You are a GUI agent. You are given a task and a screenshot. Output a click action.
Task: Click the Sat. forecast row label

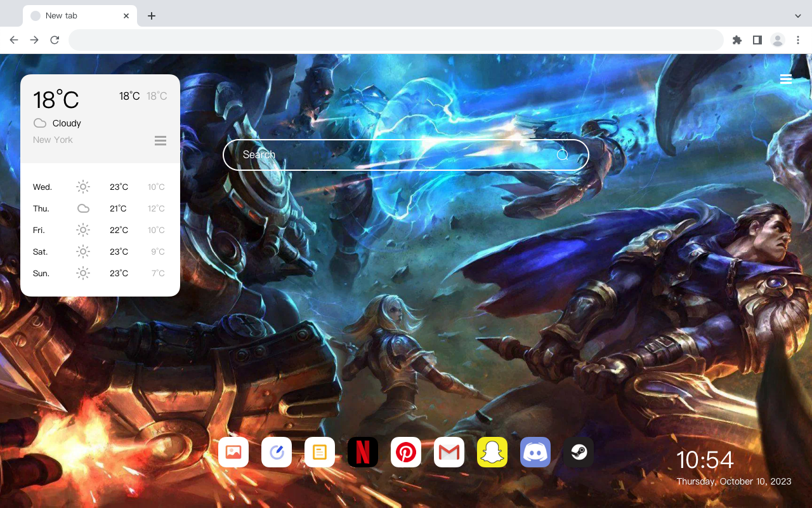coord(41,251)
